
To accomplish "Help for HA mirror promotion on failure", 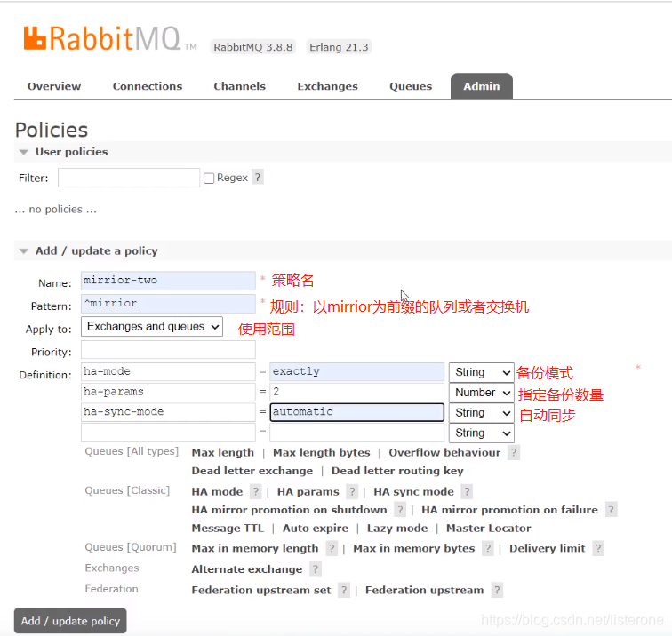I will 612,510.
